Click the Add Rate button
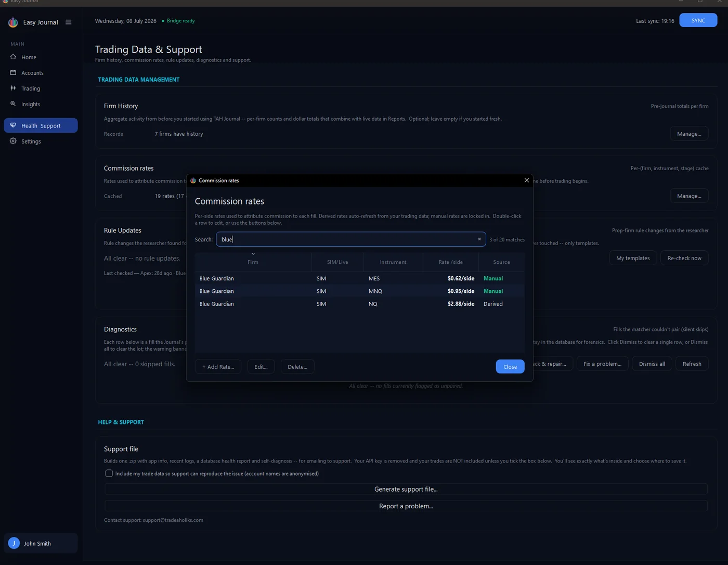 (x=218, y=367)
